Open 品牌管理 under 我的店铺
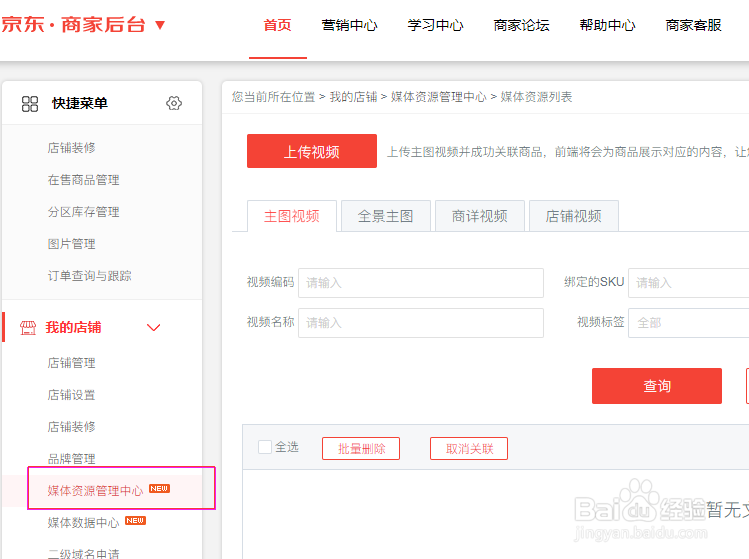This screenshot has height=559, width=749. pyautogui.click(x=72, y=459)
